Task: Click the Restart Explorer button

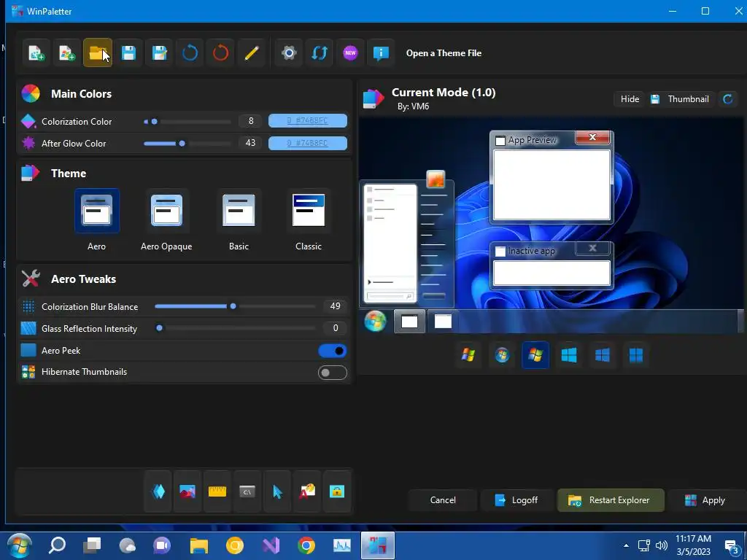Action: point(611,500)
